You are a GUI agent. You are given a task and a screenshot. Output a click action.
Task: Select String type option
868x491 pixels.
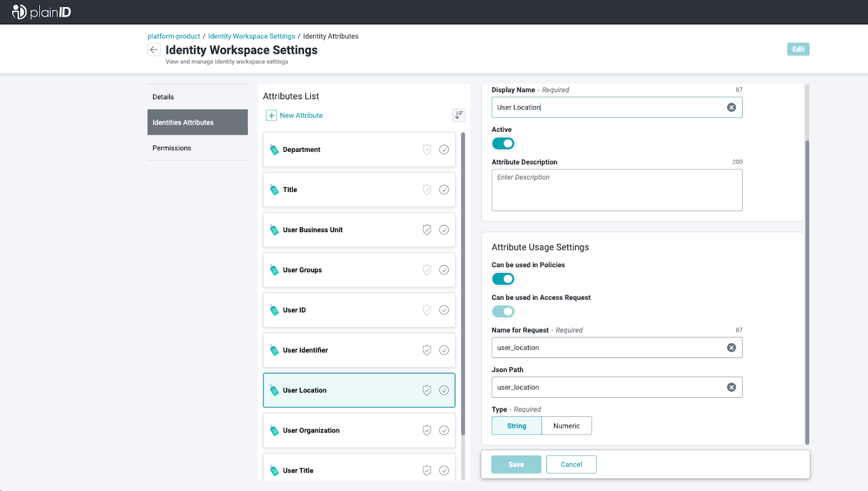[516, 426]
